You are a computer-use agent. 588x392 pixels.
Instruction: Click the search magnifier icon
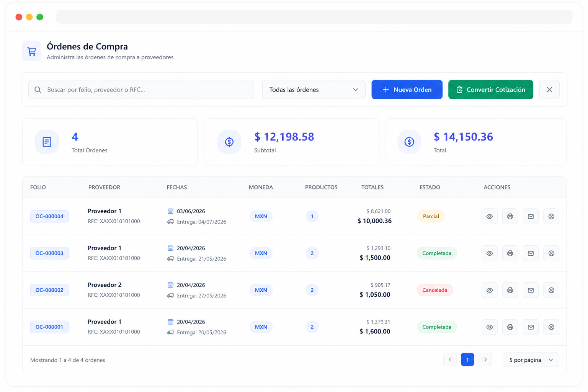(x=38, y=90)
